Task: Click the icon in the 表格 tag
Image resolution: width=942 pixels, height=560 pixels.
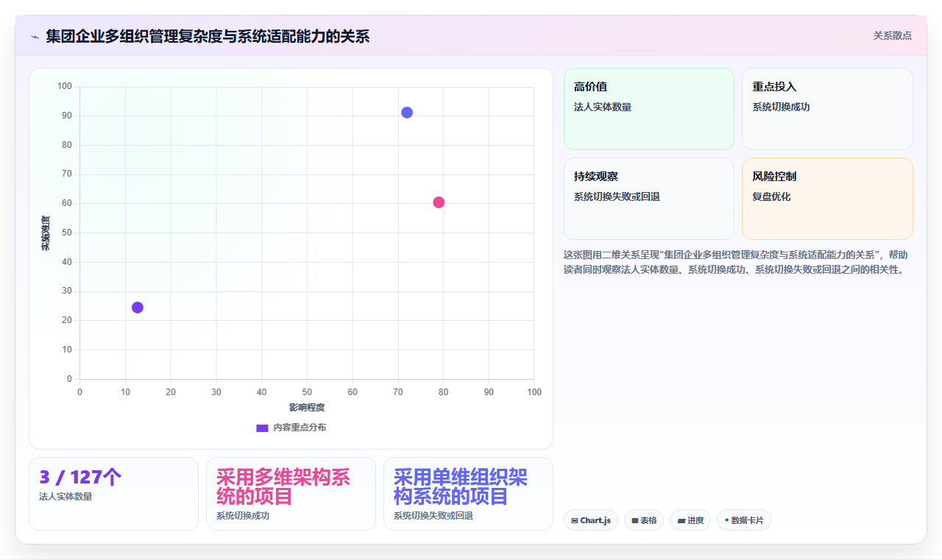Action: pyautogui.click(x=634, y=521)
